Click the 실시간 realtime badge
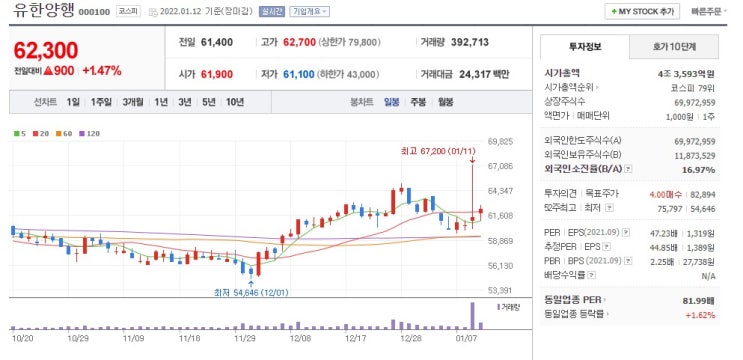The width and height of the screenshot is (743, 360). tap(272, 11)
